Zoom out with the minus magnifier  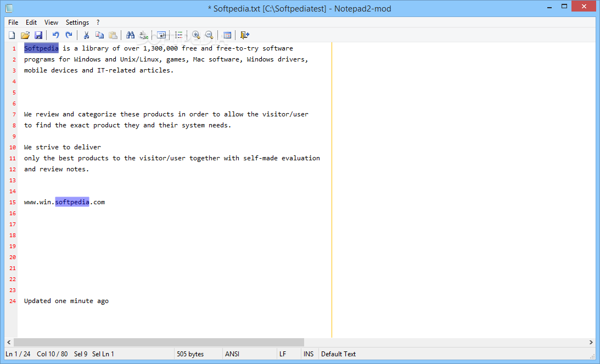tap(209, 35)
